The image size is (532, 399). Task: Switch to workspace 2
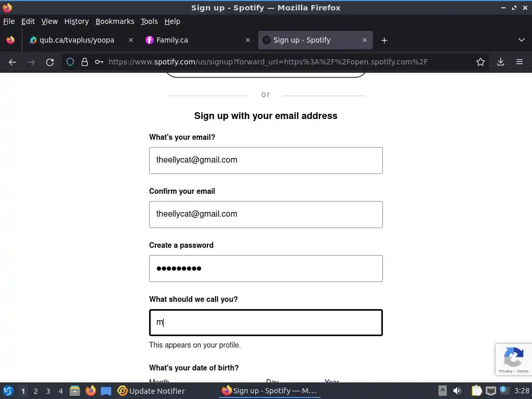pos(36,391)
